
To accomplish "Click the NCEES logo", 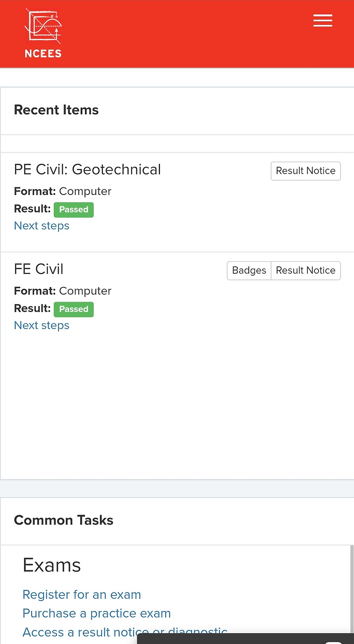I will [x=43, y=34].
